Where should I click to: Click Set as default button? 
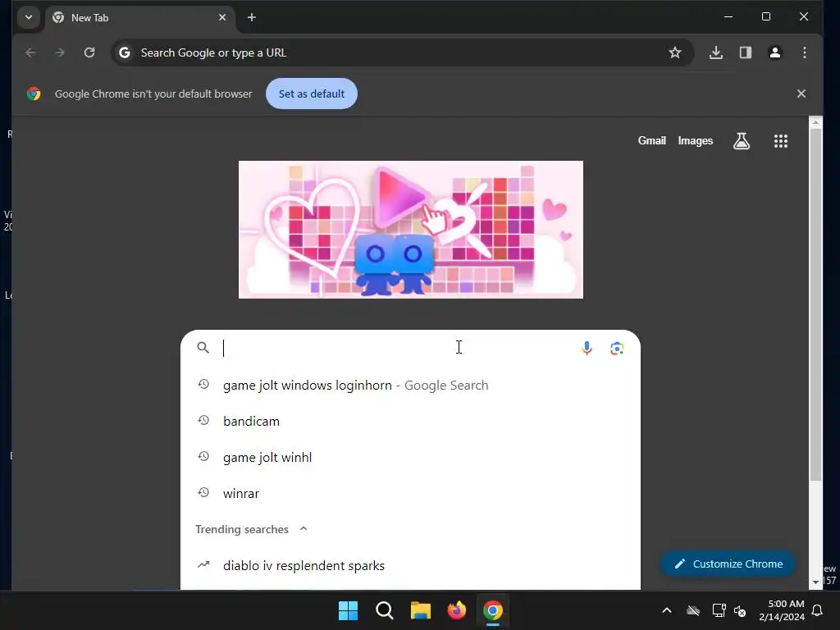(312, 94)
